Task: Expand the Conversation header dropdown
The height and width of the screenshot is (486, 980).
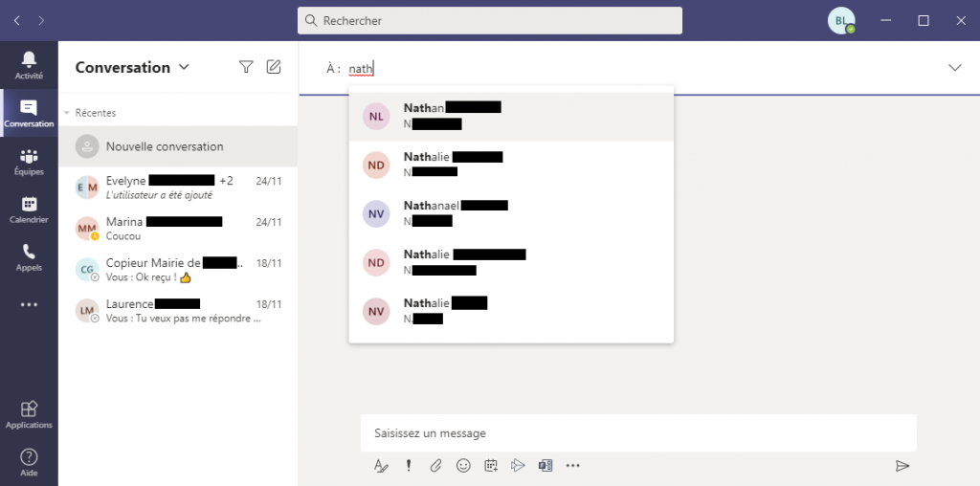Action: 184,67
